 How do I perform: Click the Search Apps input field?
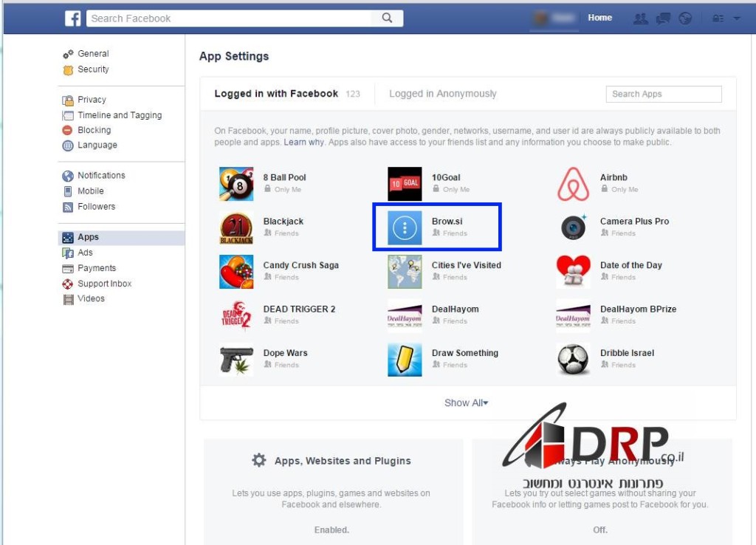click(x=663, y=94)
